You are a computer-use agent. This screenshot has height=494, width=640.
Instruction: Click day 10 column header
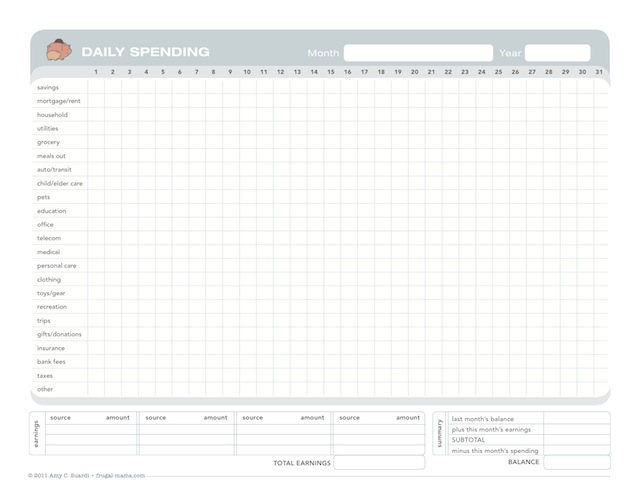click(247, 72)
